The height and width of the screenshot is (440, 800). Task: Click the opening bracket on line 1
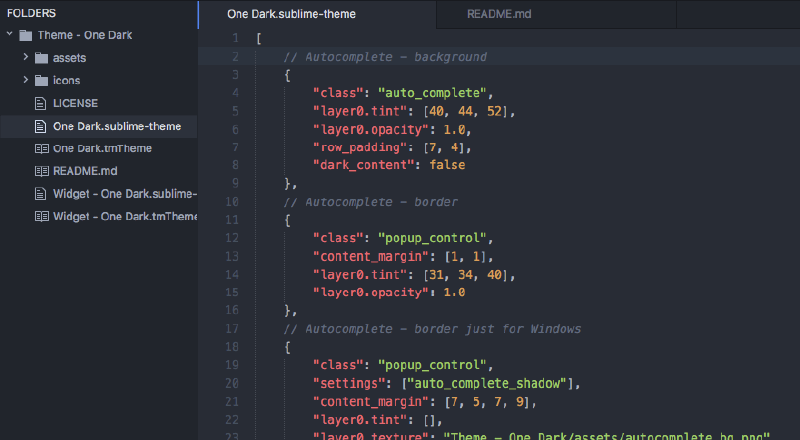pyautogui.click(x=259, y=38)
